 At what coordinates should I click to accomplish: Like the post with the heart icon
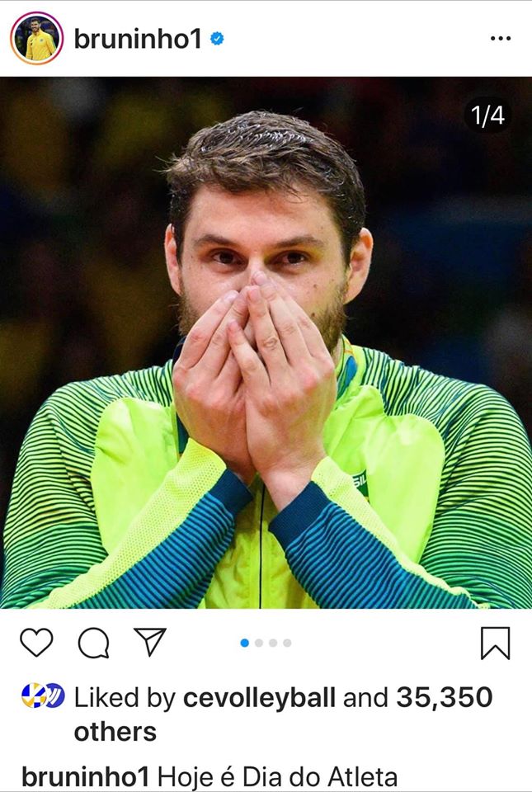(36, 643)
